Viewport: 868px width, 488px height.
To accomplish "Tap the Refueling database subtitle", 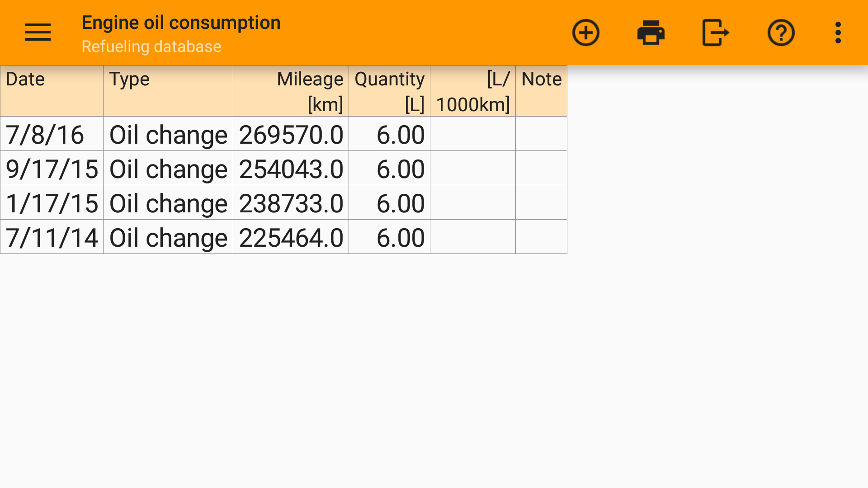I will (x=151, y=47).
